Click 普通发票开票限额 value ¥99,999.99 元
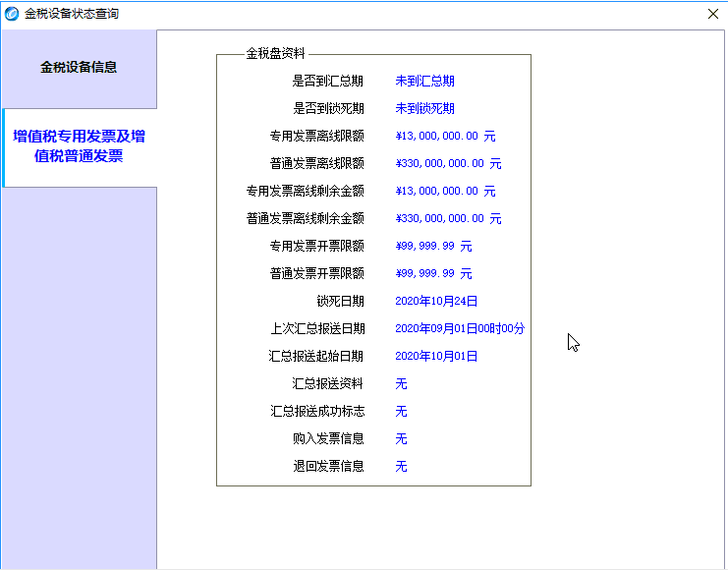 (433, 273)
